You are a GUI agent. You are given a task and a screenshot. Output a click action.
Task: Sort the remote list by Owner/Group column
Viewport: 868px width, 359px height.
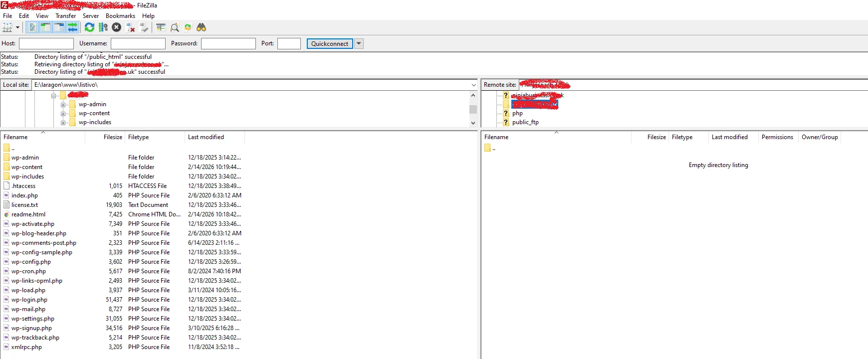tap(820, 137)
